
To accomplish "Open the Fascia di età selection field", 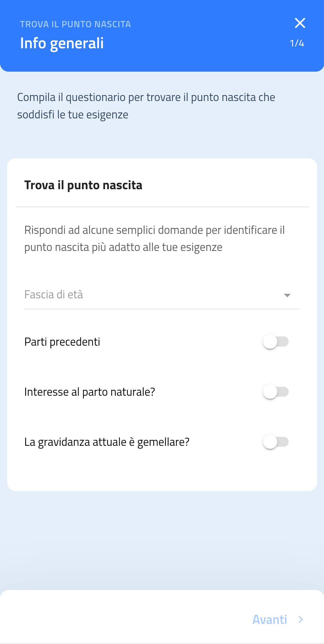I will 150,295.
